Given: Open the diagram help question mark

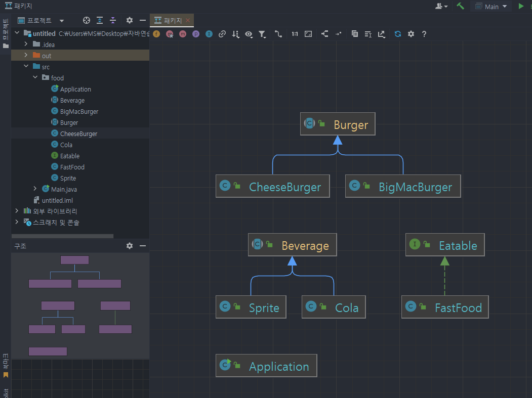Looking at the screenshot, I should click(424, 34).
